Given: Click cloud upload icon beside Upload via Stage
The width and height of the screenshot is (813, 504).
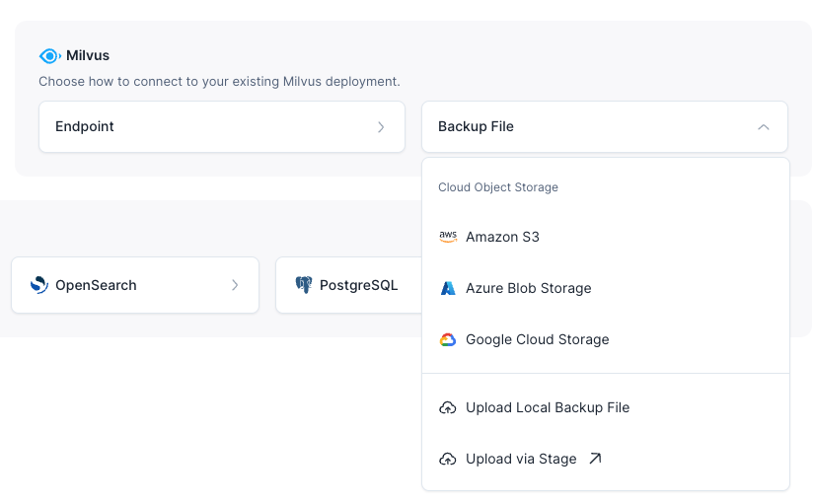Looking at the screenshot, I should point(448,459).
